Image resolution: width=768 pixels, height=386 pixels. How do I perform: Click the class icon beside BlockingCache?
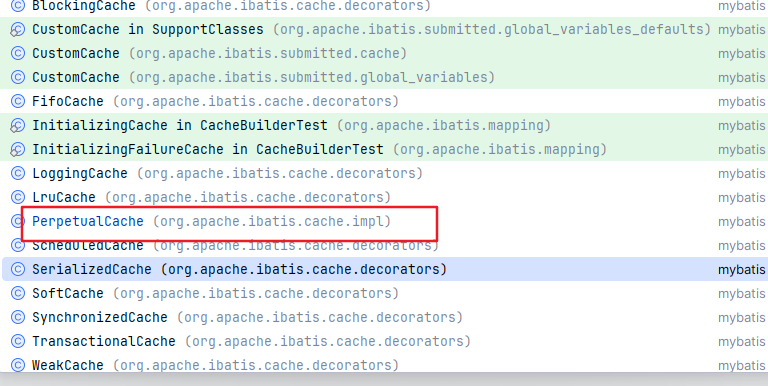pos(18,6)
